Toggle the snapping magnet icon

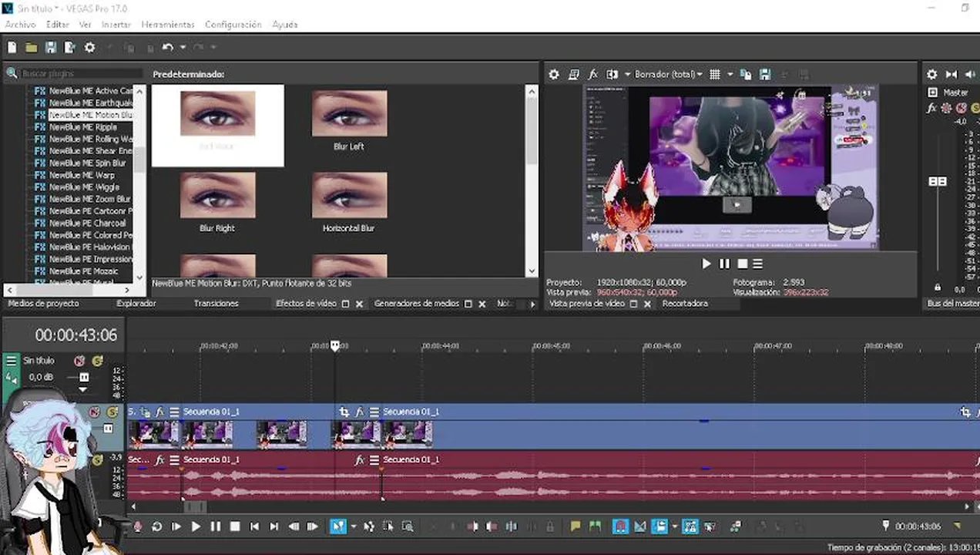[620, 526]
